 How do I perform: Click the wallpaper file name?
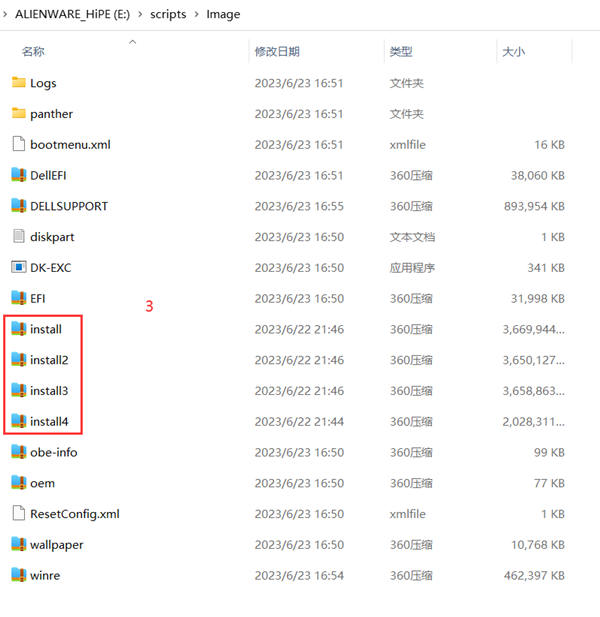[57, 545]
